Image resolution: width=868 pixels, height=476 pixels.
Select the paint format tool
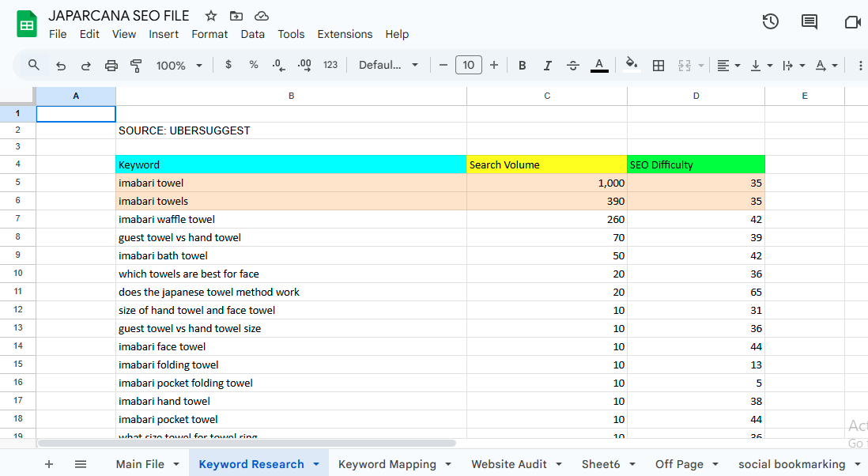(136, 66)
